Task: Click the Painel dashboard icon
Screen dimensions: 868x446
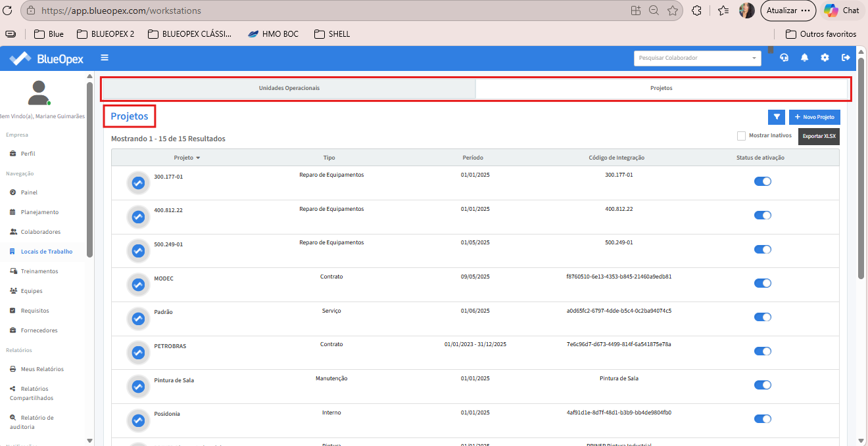Action: coord(14,192)
